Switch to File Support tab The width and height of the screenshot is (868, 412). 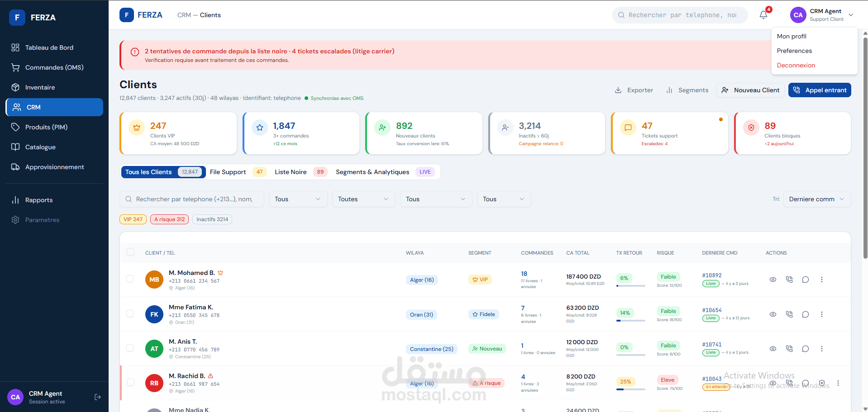click(238, 172)
